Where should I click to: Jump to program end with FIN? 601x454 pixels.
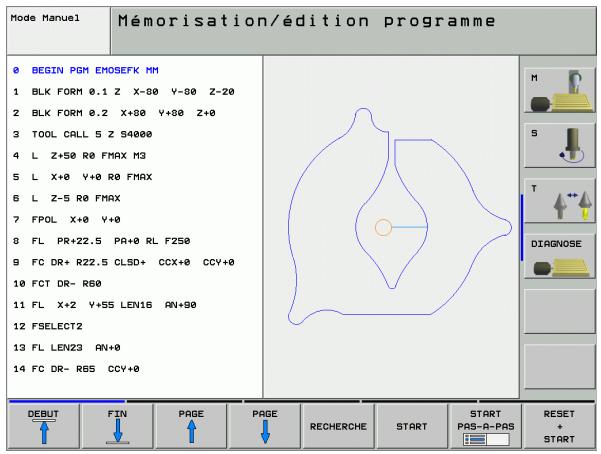[117, 426]
